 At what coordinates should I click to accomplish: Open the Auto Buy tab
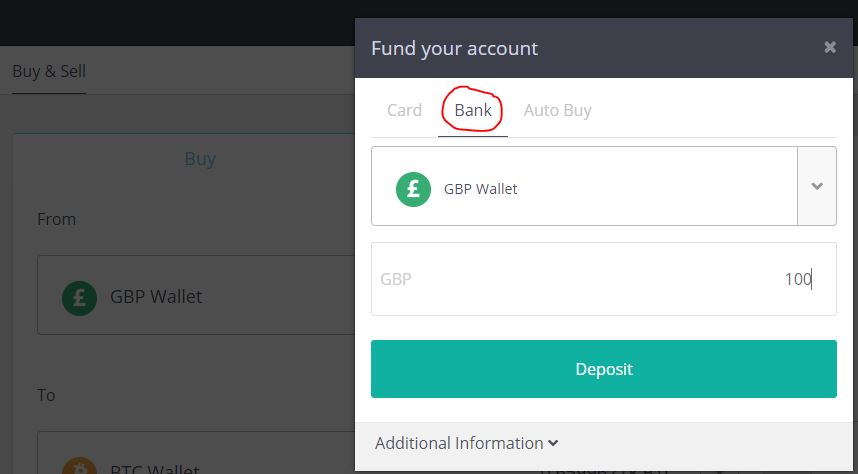(x=557, y=111)
